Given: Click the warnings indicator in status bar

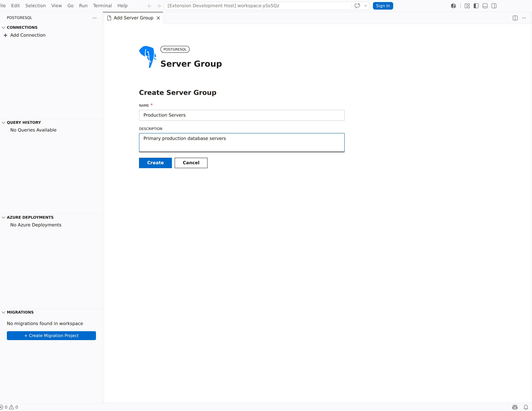Looking at the screenshot, I should (13, 407).
